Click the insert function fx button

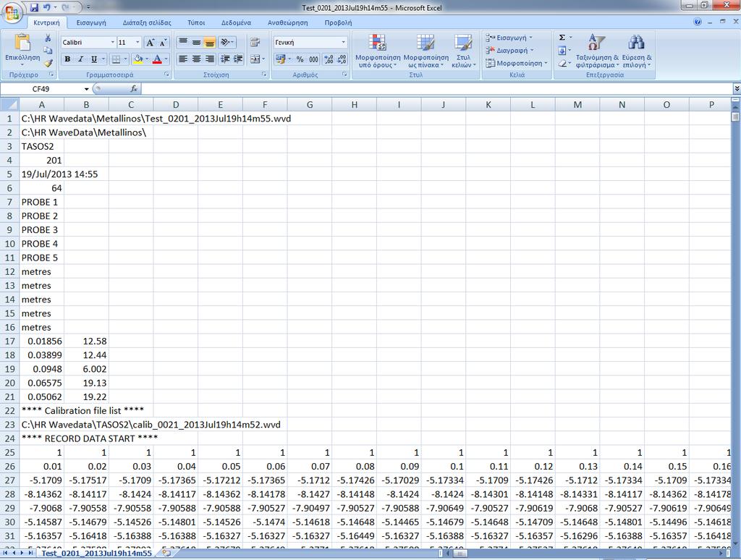point(134,88)
